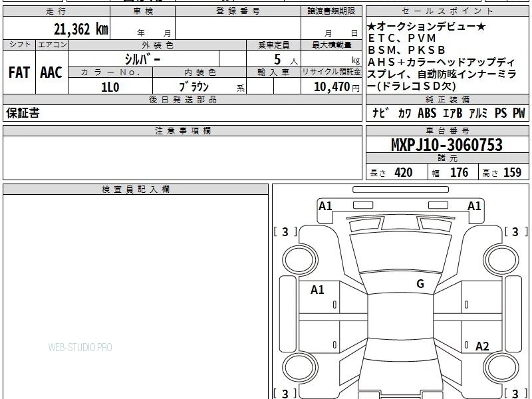This screenshot has height=399, width=532.
Task: Click the 走行 header
Action: click(x=56, y=11)
